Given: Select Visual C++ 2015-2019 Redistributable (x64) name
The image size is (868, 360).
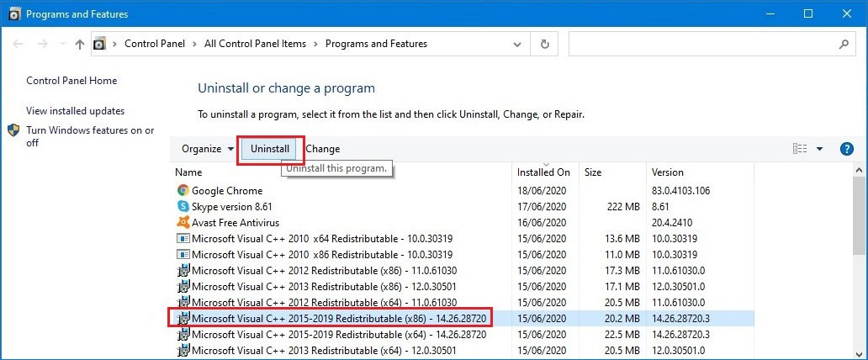Looking at the screenshot, I should point(339,335).
